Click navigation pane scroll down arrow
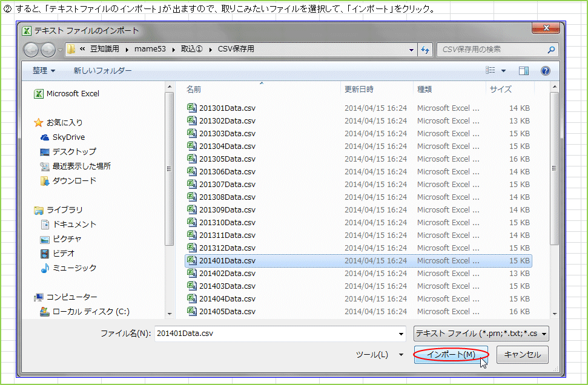 170,314
